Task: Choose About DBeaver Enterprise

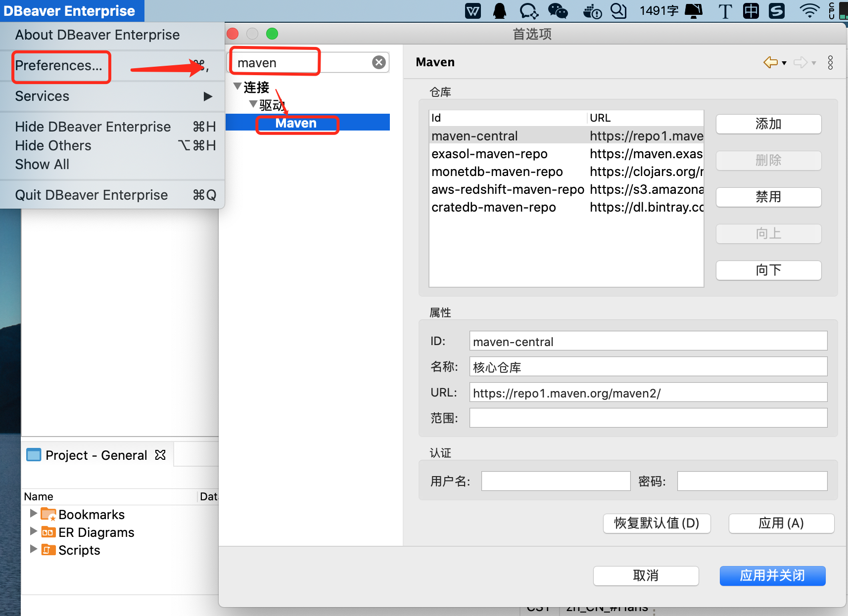Action: coord(113,35)
